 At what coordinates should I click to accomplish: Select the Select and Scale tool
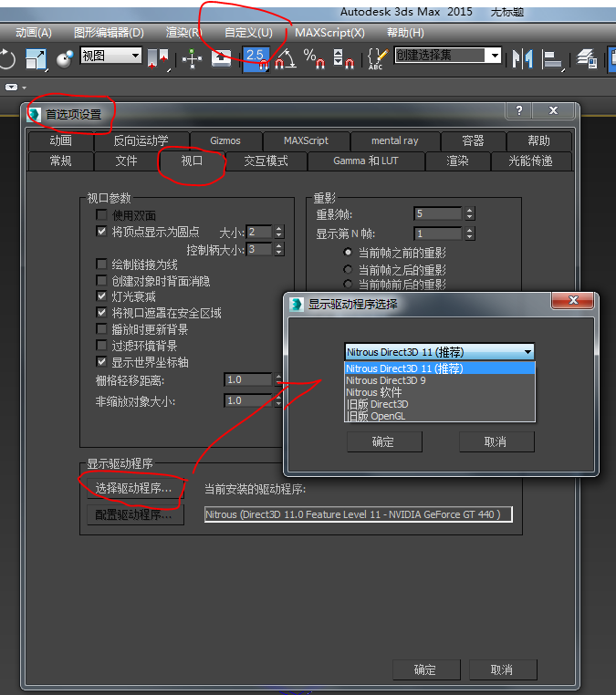(36, 58)
